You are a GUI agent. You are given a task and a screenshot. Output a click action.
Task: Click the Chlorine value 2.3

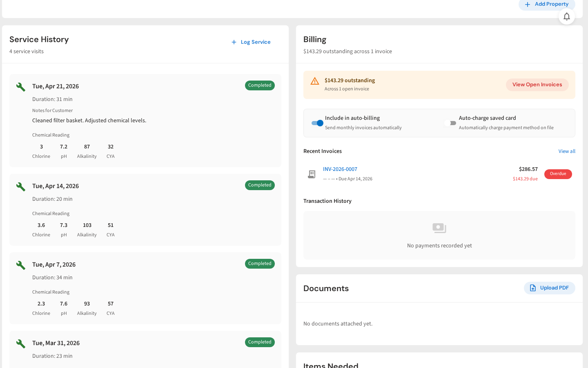41,304
